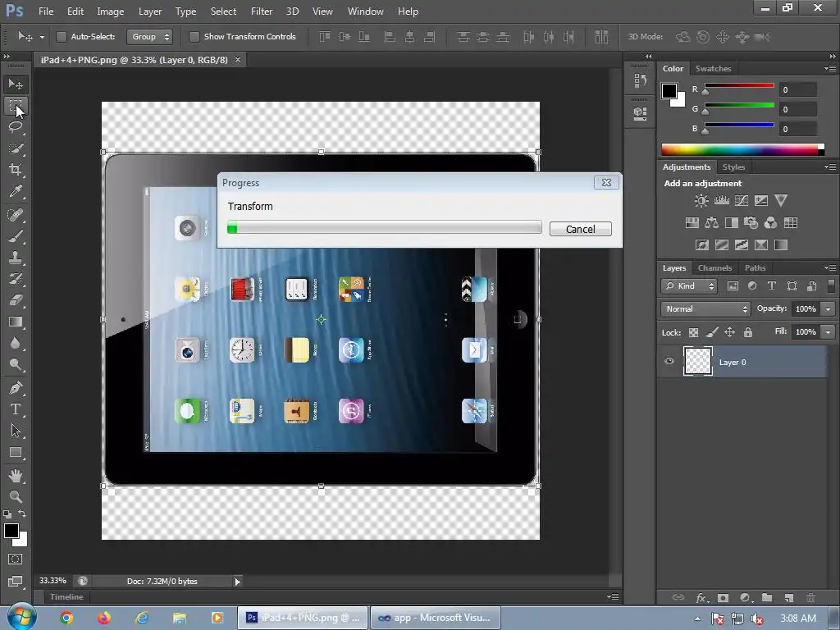This screenshot has height=630, width=840.
Task: Select the Lasso tool
Action: pos(16,127)
